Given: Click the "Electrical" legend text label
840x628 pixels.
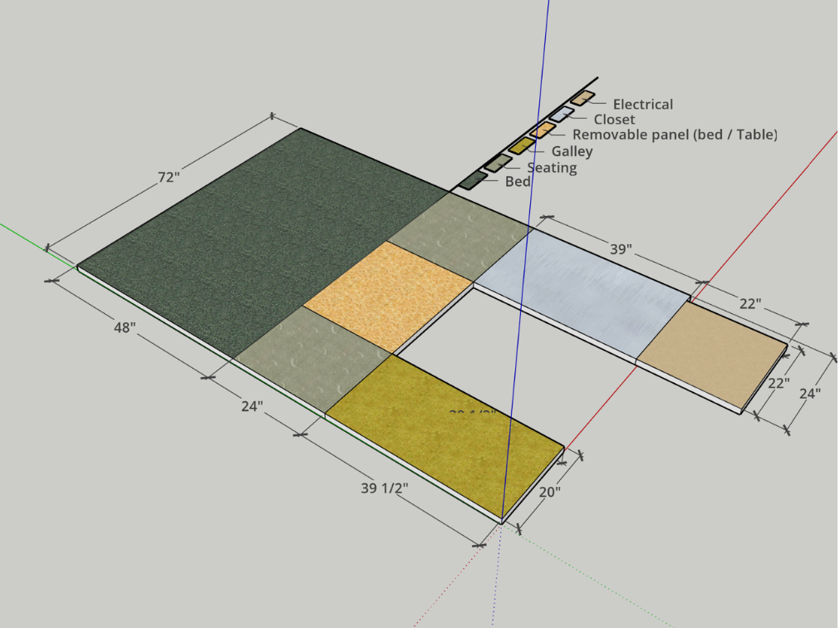Looking at the screenshot, I should tap(642, 105).
